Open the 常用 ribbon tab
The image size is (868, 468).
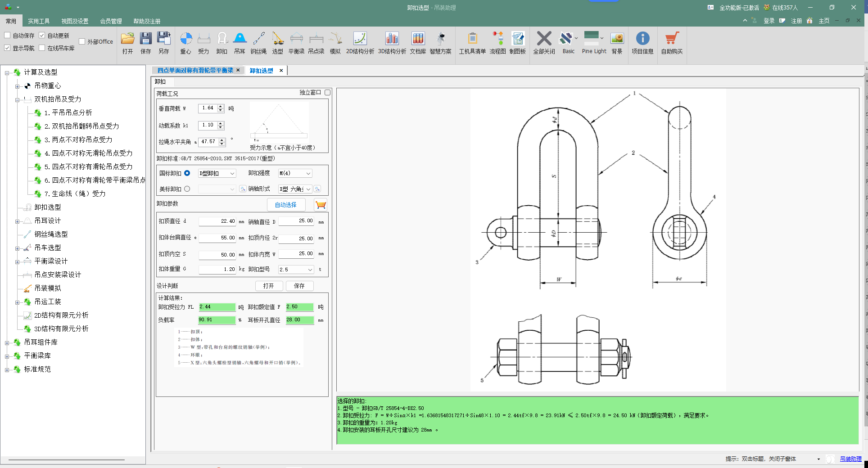(x=11, y=21)
